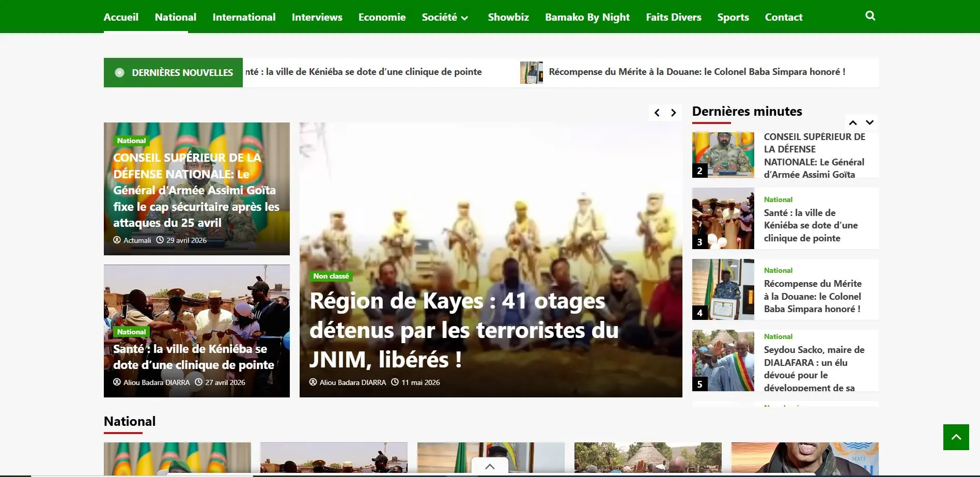The height and width of the screenshot is (477, 980).
Task: Click Aliou Badara DIARRA under Kayes headline
Action: pyautogui.click(x=352, y=382)
